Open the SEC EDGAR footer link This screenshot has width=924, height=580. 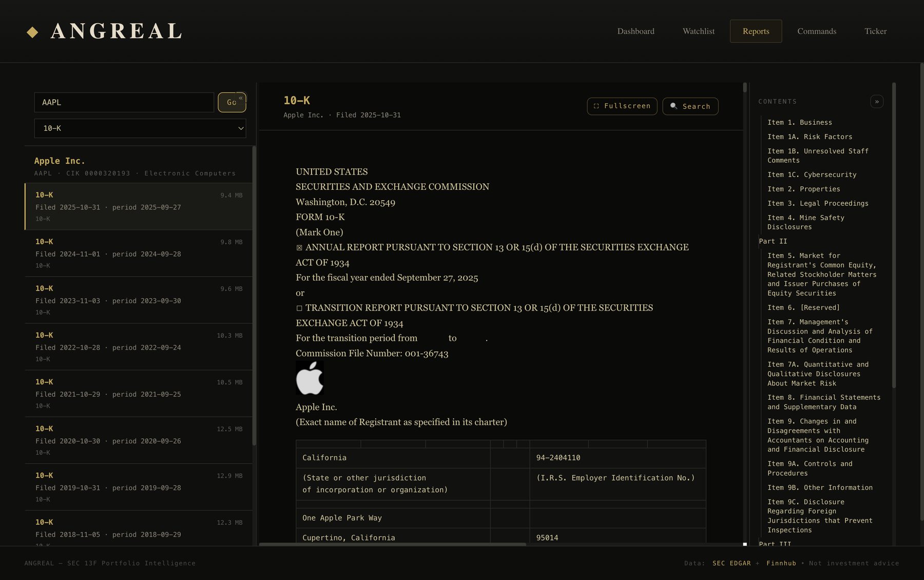click(x=731, y=563)
